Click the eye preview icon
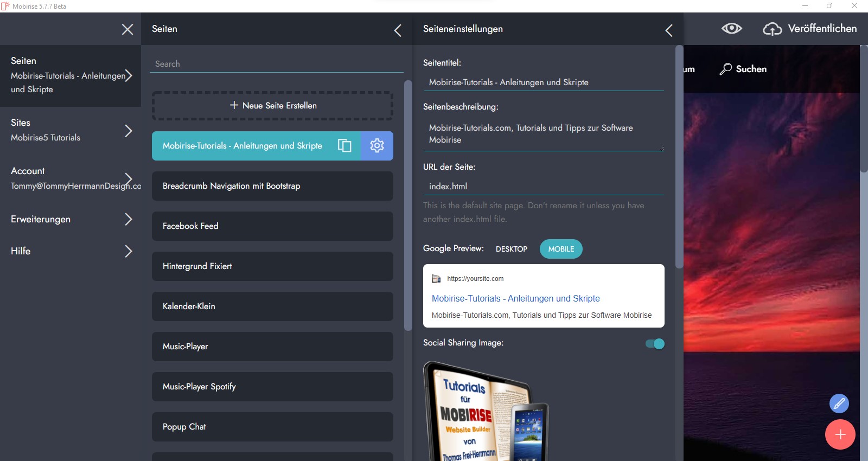This screenshot has width=868, height=461. (x=731, y=29)
